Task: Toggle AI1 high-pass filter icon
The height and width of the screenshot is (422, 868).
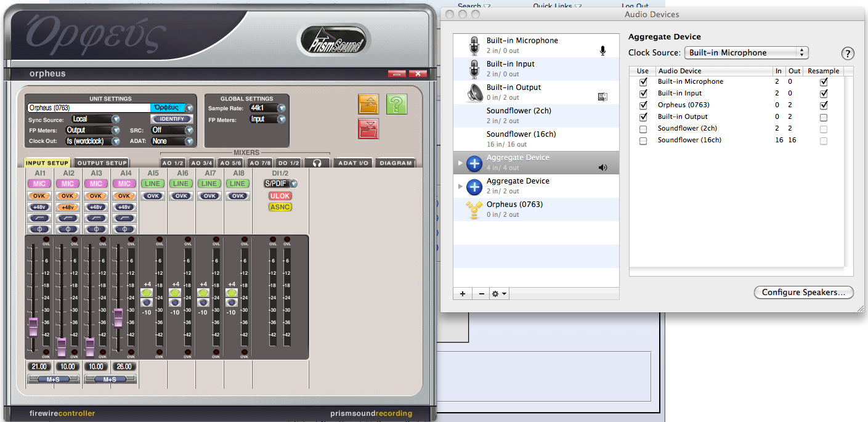Action: [39, 218]
